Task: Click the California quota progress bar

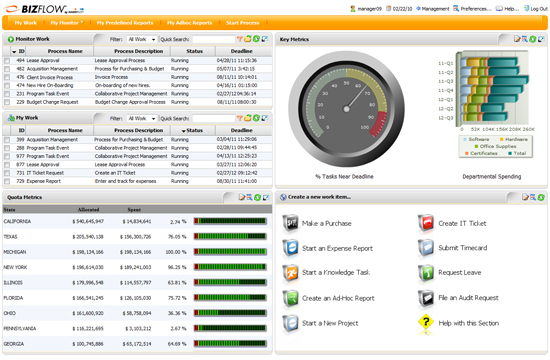Action: click(230, 221)
